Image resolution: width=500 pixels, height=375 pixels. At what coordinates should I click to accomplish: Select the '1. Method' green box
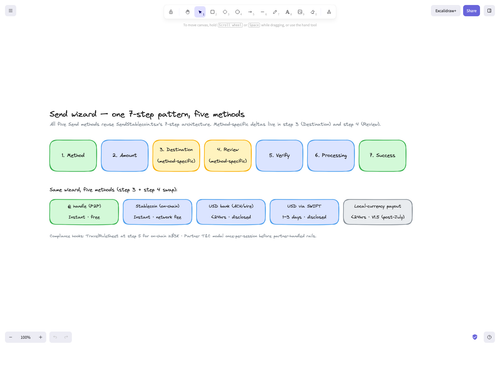(73, 156)
